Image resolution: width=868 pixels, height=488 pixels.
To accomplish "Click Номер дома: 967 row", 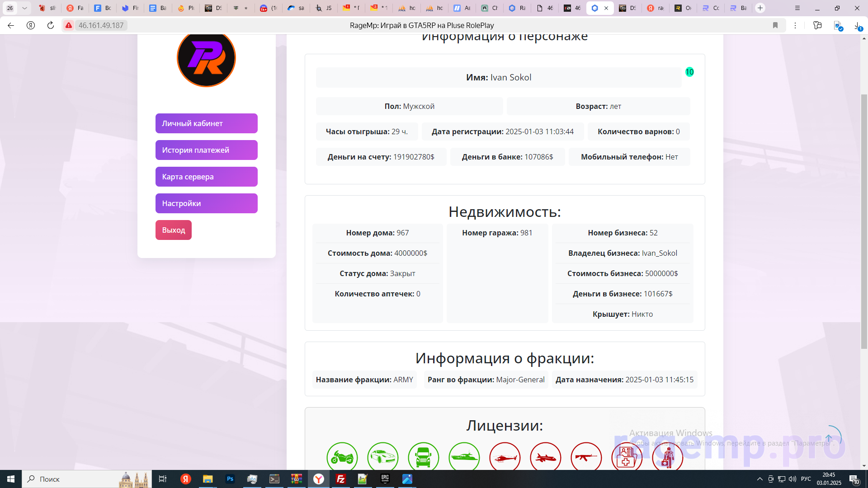I will click(377, 233).
